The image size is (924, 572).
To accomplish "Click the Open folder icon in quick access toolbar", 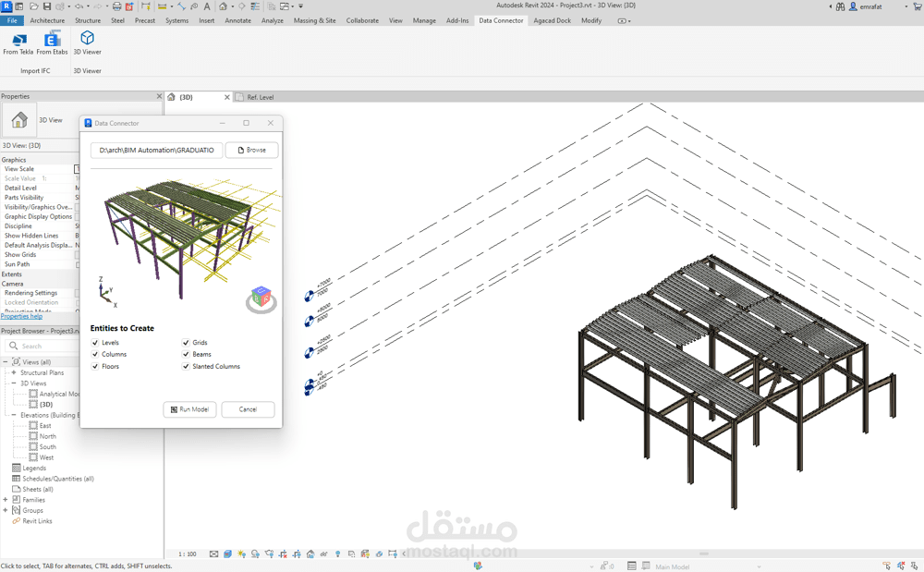I will [33, 6].
